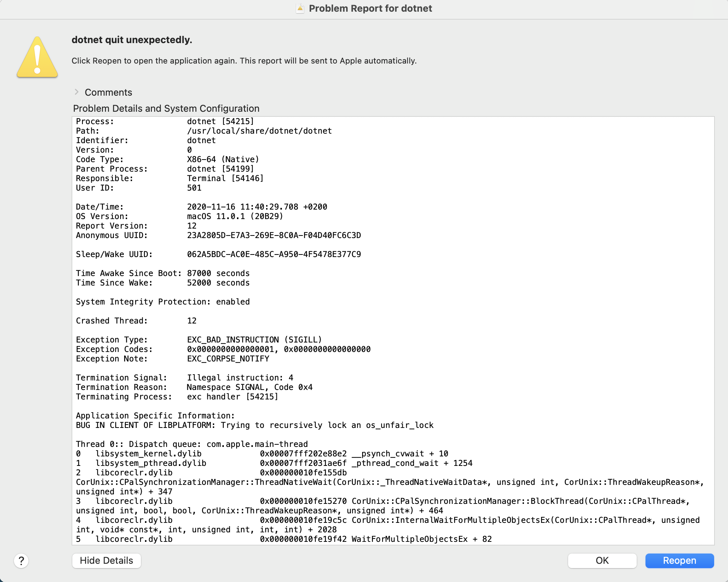Click the Sleep/Wake UUID value 062A5BDC-AC0E-485C-A950-4F5478E377C9
This screenshot has height=582, width=728.
pos(274,254)
